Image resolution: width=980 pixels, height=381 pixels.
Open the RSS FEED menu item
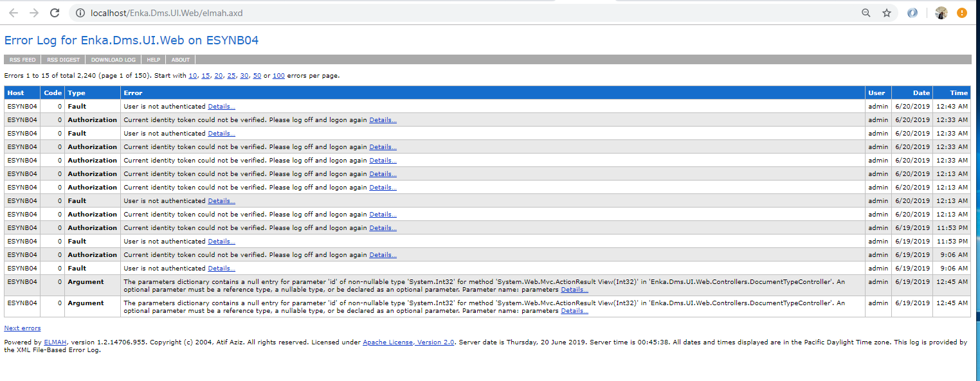click(x=23, y=60)
